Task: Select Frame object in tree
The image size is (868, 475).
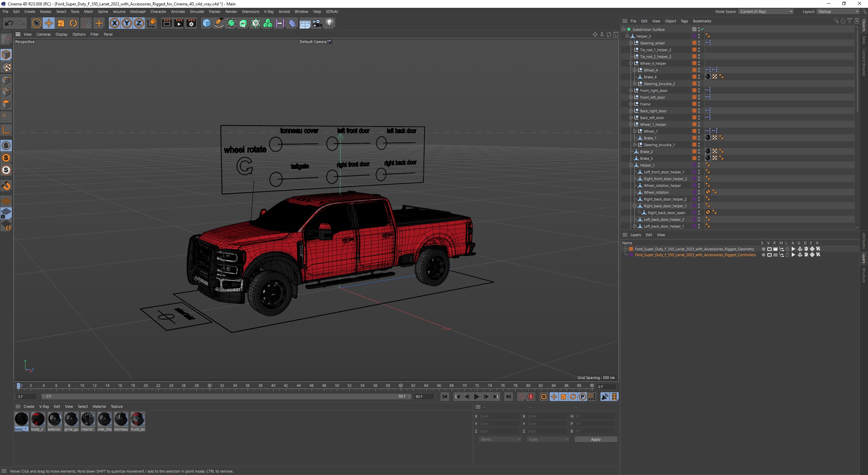Action: 645,104
